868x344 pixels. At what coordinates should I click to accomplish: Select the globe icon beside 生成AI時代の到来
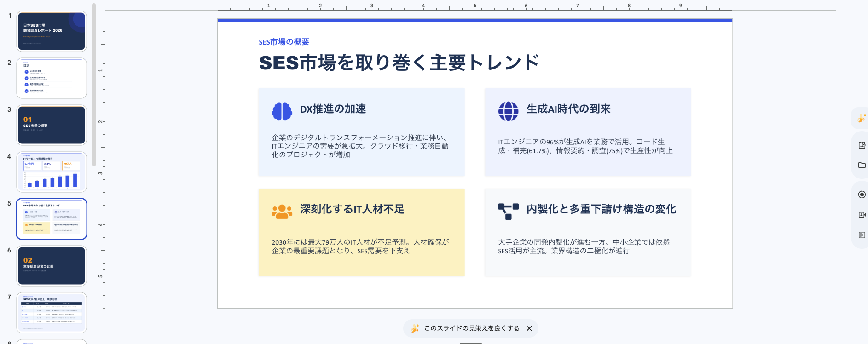pos(508,111)
